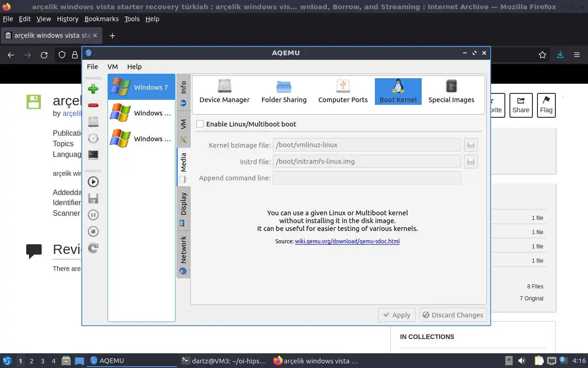Screen dimensions: 588x368
Task: Open AQEMU Help menu
Action: [x=134, y=67]
